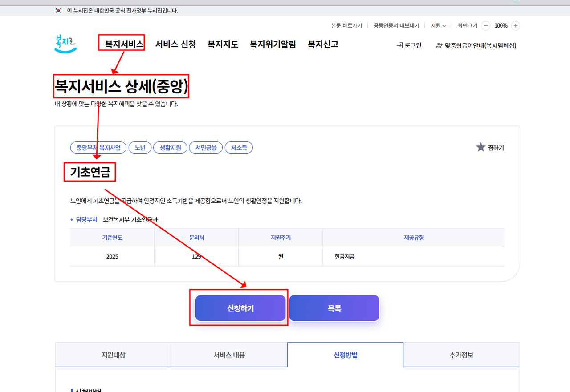Click the 현금지급 table cell
This screenshot has height=392, width=570.
point(414,256)
